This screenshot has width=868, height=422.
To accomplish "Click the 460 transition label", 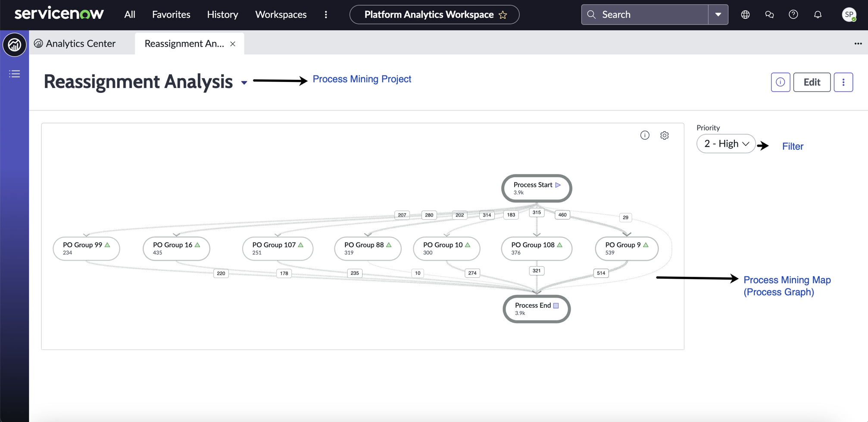I will (x=562, y=214).
